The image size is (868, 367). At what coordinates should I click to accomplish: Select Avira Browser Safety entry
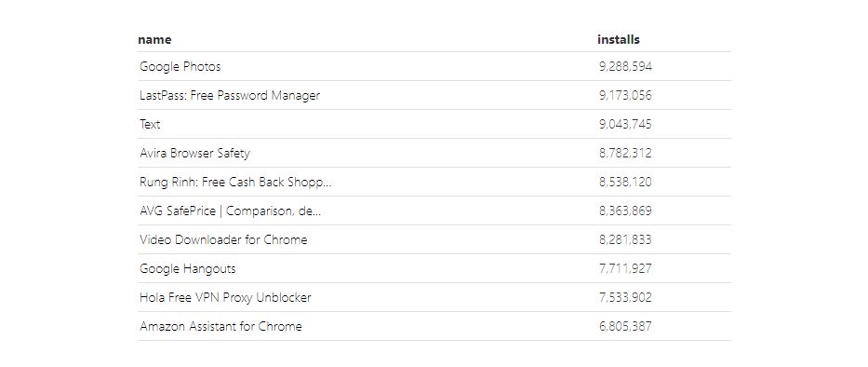point(194,153)
